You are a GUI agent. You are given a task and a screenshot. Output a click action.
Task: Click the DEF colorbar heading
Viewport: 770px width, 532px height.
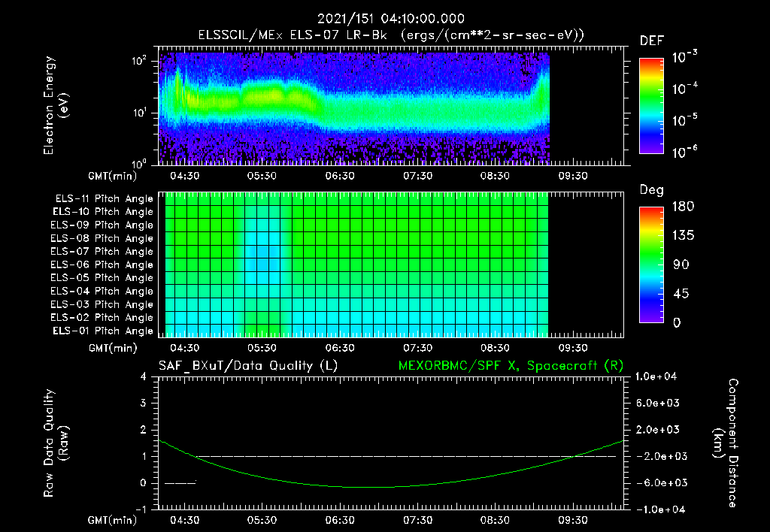tap(652, 41)
